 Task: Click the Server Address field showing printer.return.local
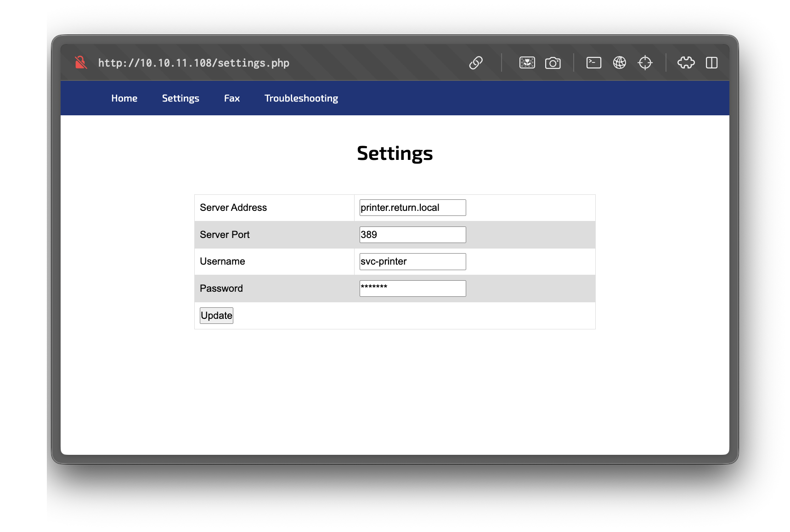coord(412,207)
